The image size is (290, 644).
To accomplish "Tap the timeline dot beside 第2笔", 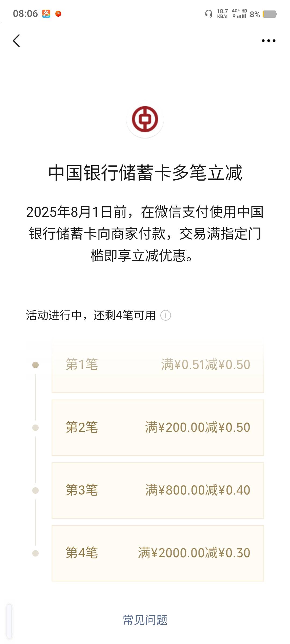I will [x=35, y=428].
